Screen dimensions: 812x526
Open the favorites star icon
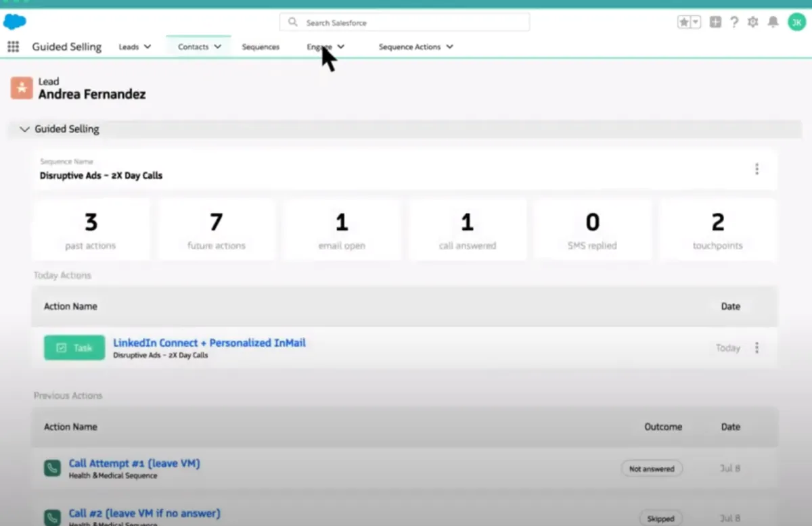684,22
